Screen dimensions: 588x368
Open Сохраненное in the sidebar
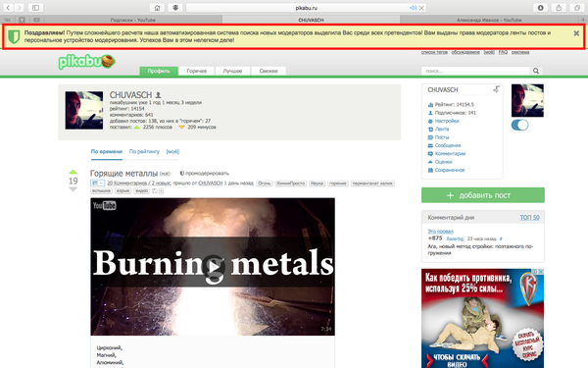(x=450, y=170)
